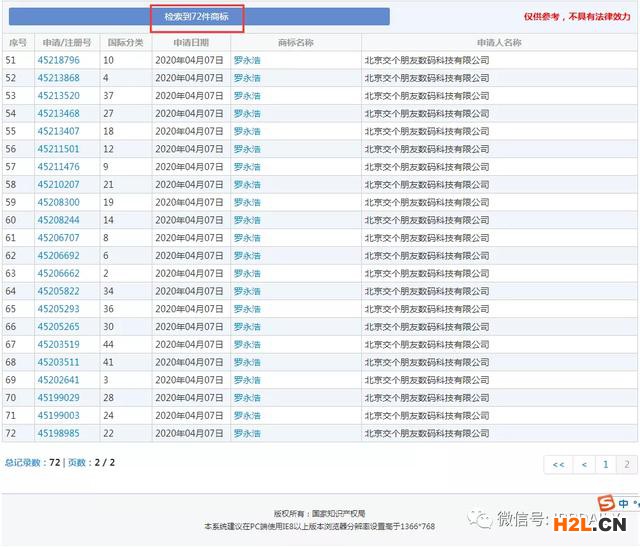640x547 pixels.
Task: Jump to page 1 of results
Action: [605, 465]
